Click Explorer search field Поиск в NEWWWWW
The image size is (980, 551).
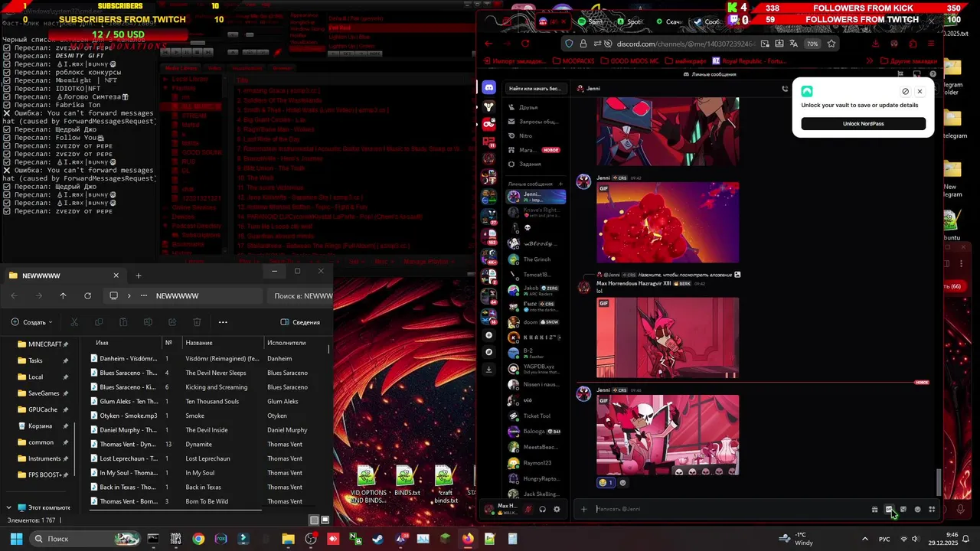point(300,295)
